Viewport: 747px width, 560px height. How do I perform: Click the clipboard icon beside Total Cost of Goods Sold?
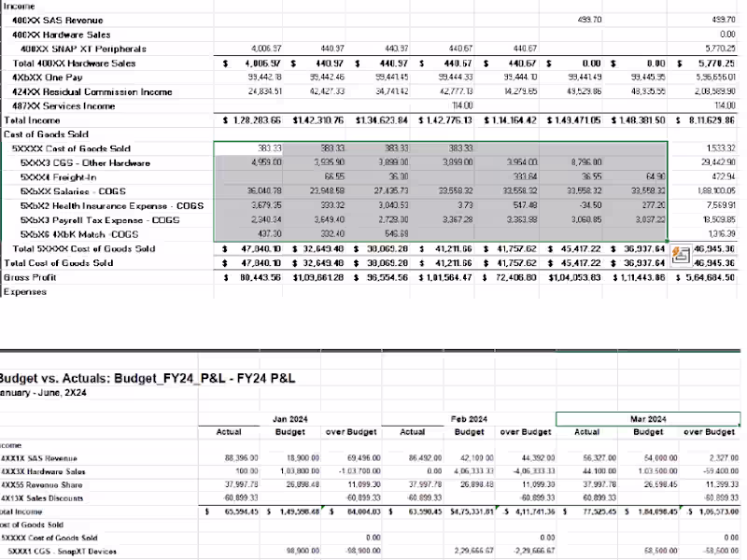tap(681, 254)
